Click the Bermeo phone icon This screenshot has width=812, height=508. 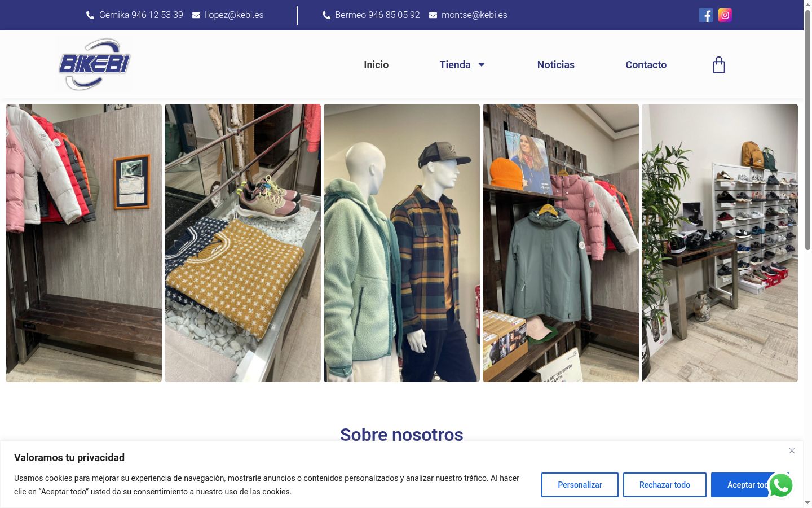pos(326,15)
